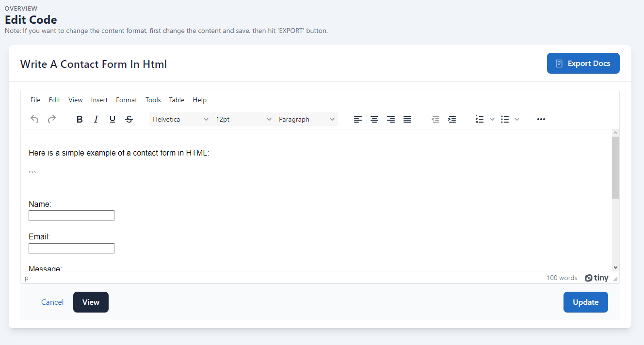Click the 'Name:' label in editor
The width and height of the screenshot is (644, 345).
(40, 204)
